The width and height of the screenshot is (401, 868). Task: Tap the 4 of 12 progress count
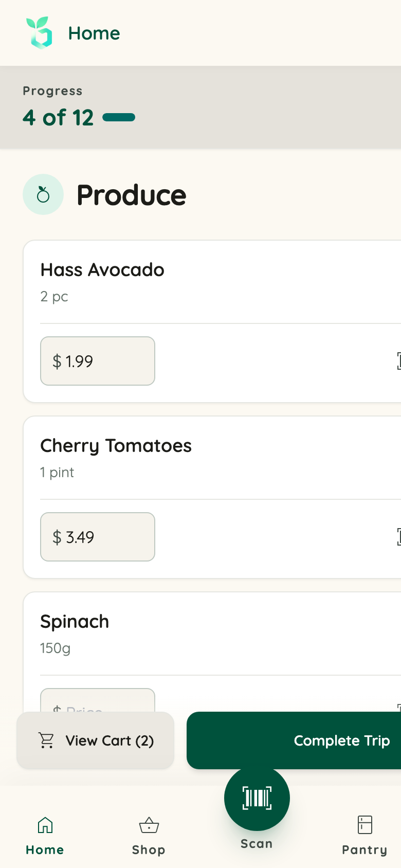tap(58, 118)
